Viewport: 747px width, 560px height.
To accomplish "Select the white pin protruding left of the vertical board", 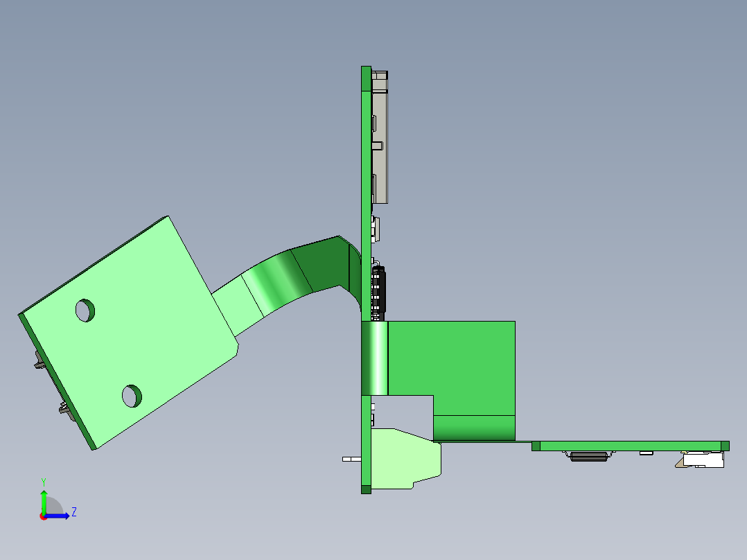I will click(x=351, y=459).
